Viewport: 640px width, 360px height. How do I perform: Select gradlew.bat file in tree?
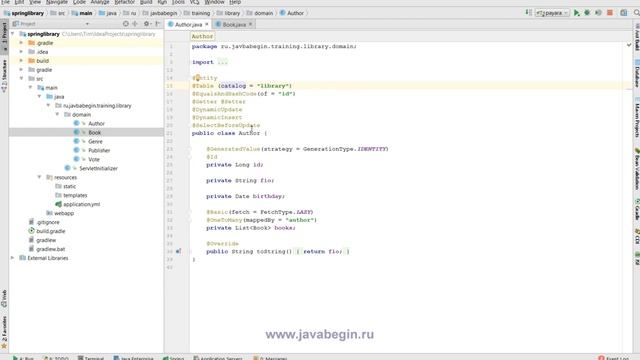click(x=50, y=249)
